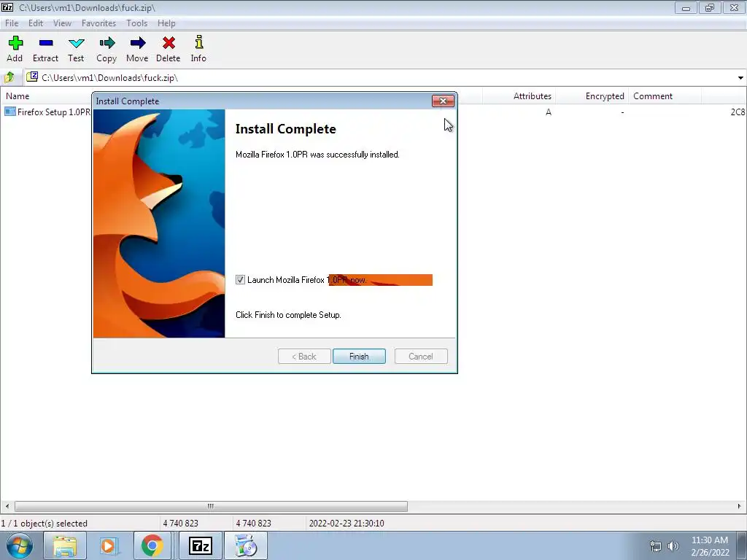Launch Windows Media Player from taskbar
This screenshot has height=560, width=747.
point(108,545)
